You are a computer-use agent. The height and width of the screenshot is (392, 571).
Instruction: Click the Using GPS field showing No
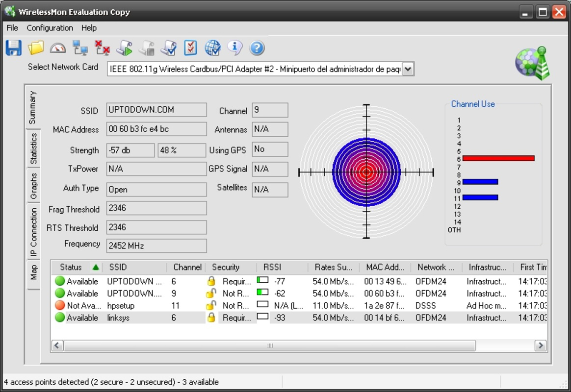tap(270, 149)
